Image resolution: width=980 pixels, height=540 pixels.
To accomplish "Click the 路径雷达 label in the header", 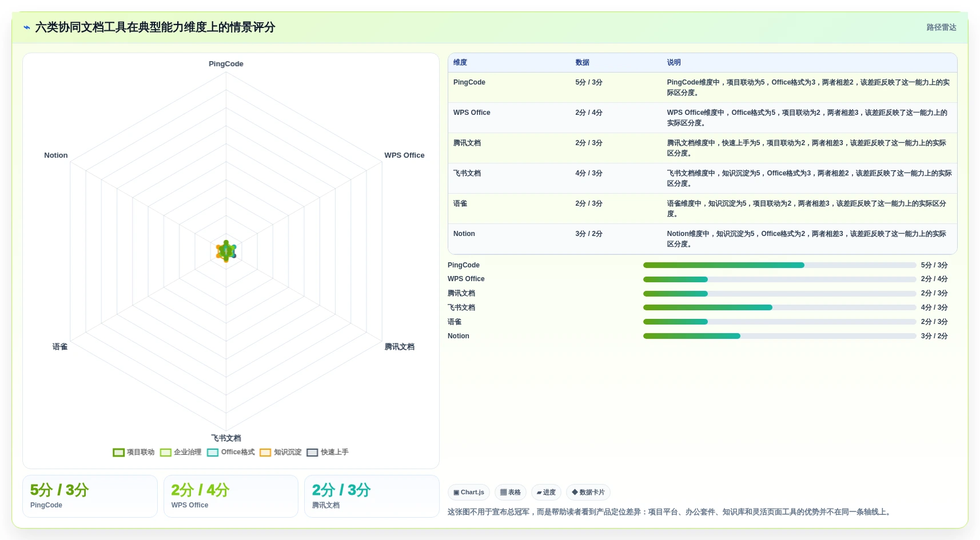I will point(941,27).
